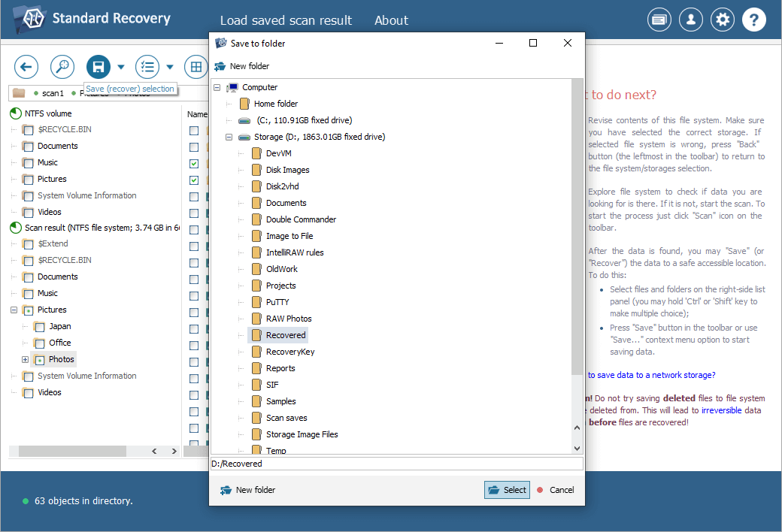Screen dimensions: 782x532
Task: Click the Cancel button
Action: [555, 490]
